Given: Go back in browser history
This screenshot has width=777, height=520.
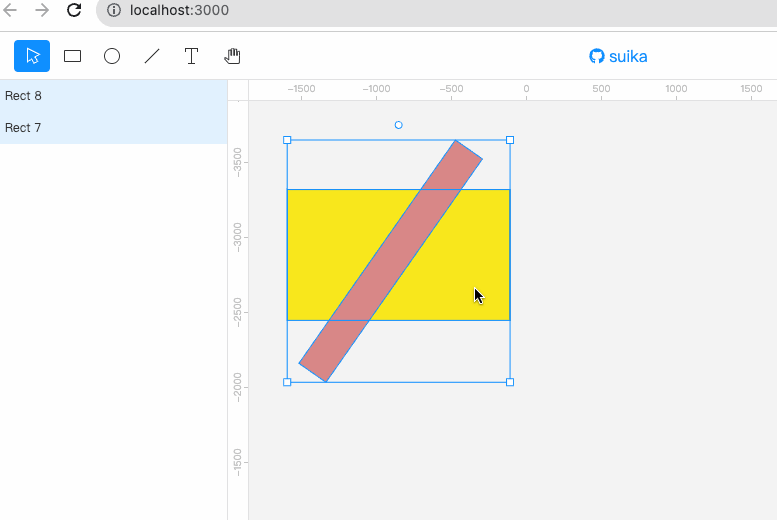Looking at the screenshot, I should point(10,10).
